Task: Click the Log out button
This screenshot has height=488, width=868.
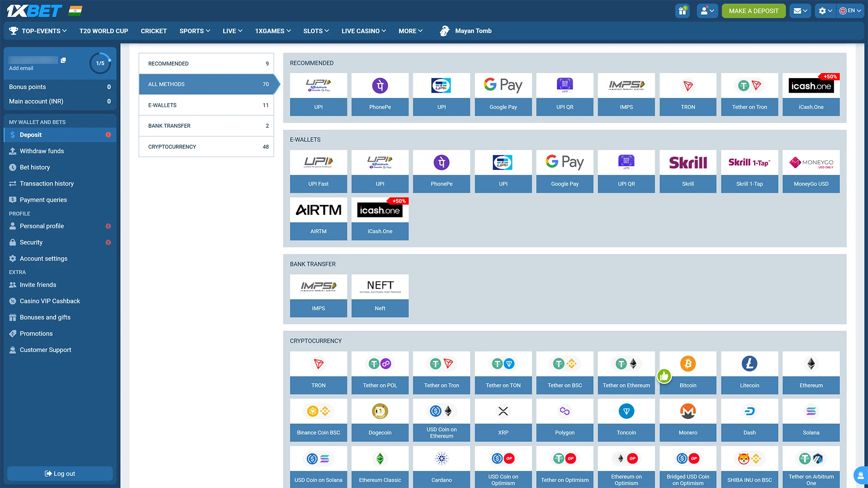Action: (x=60, y=474)
